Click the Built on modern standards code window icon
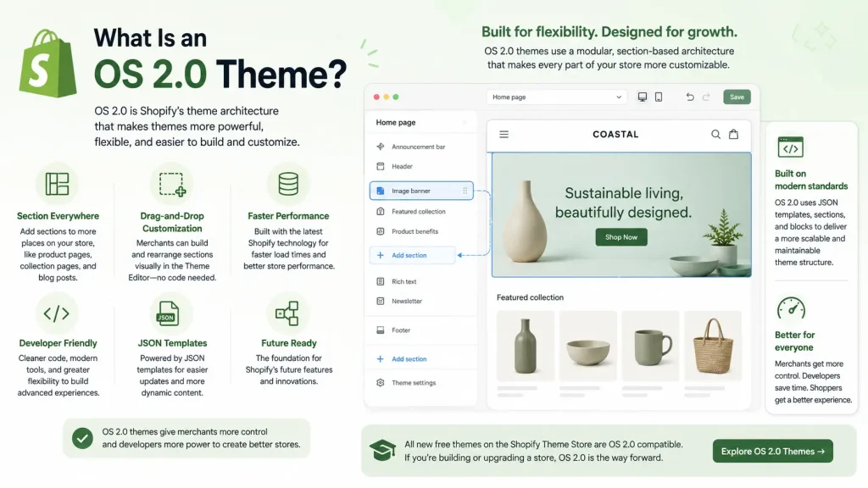The height and width of the screenshot is (488, 868). 791,147
